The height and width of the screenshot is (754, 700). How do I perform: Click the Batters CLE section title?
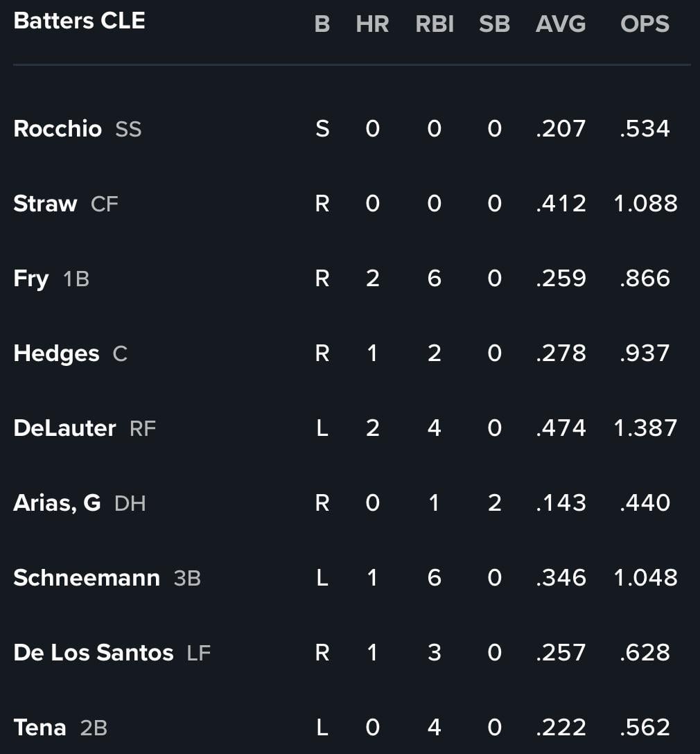(x=79, y=21)
